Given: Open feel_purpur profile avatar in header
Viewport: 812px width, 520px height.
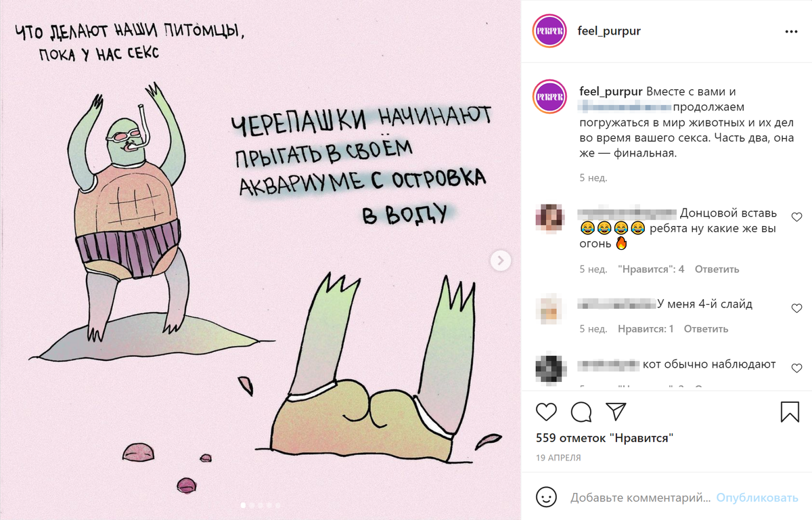Looking at the screenshot, I should coord(549,31).
